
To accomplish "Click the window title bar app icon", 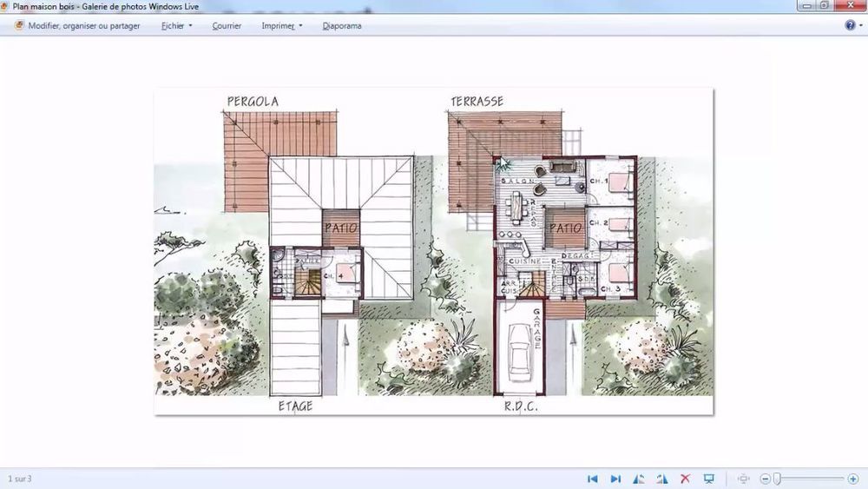I will (3, 6).
